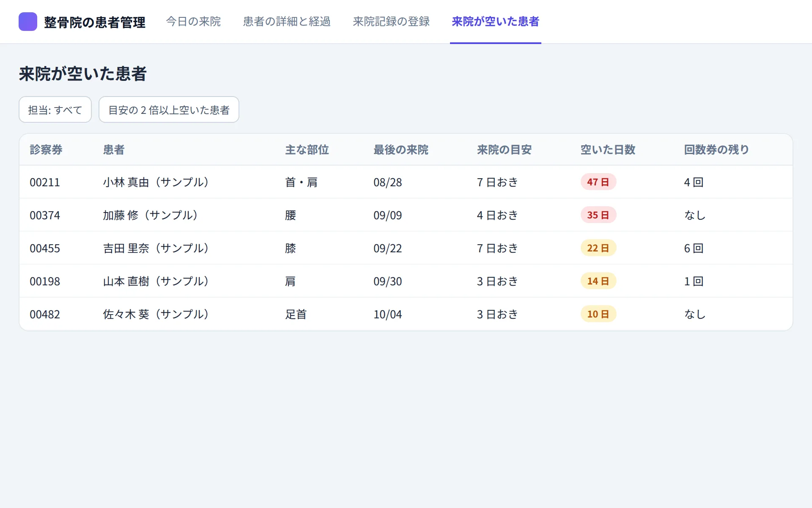Click the 整骨院の患者管理 app title
Screen dimensions: 812x508
coord(95,22)
